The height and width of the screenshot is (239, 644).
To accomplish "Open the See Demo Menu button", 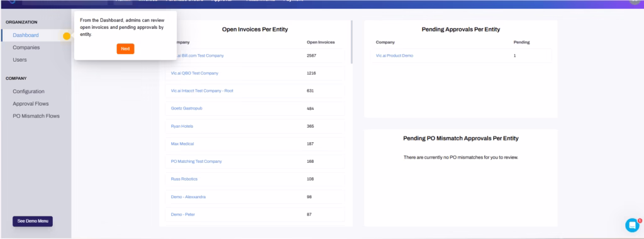I will coord(33,221).
